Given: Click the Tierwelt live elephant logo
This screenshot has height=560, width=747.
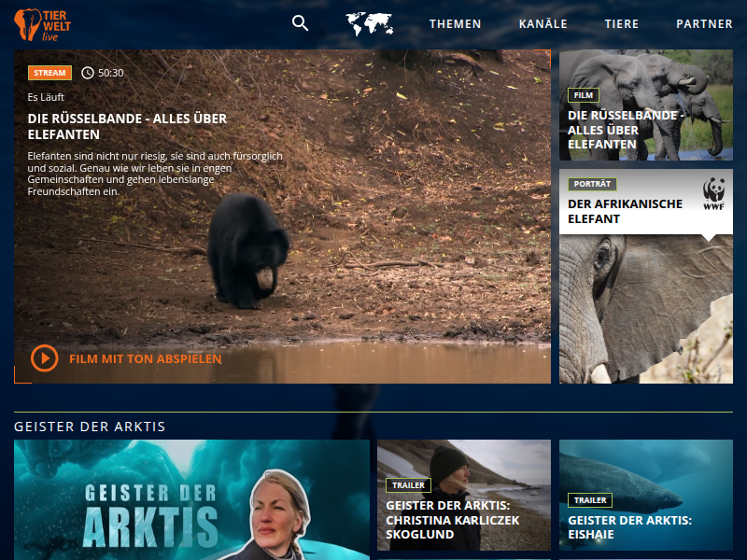Looking at the screenshot, I should coord(43,24).
